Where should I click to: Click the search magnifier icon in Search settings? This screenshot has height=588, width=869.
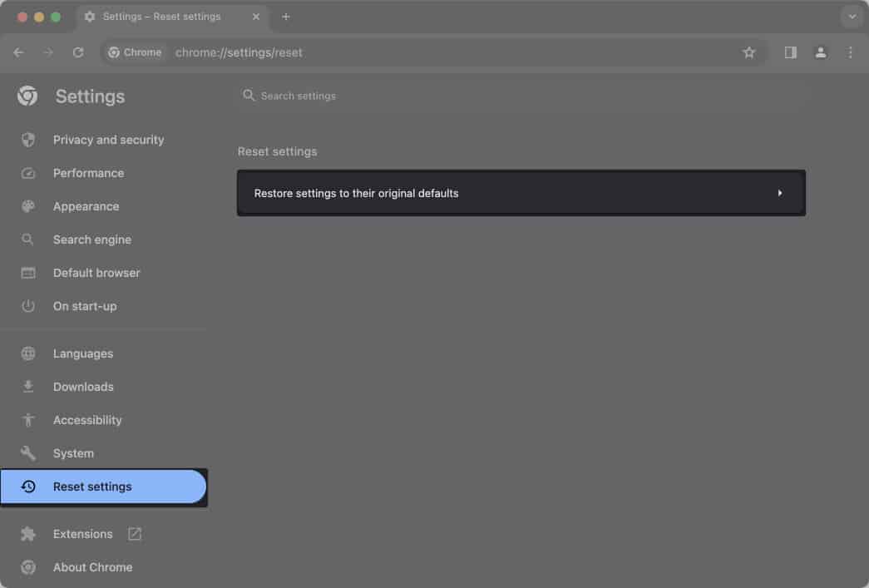click(249, 96)
